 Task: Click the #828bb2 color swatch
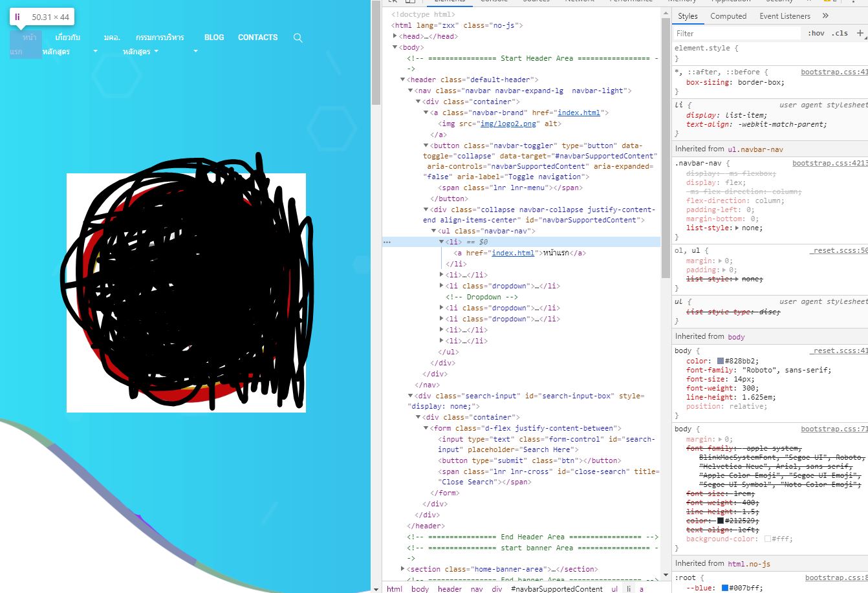click(720, 361)
